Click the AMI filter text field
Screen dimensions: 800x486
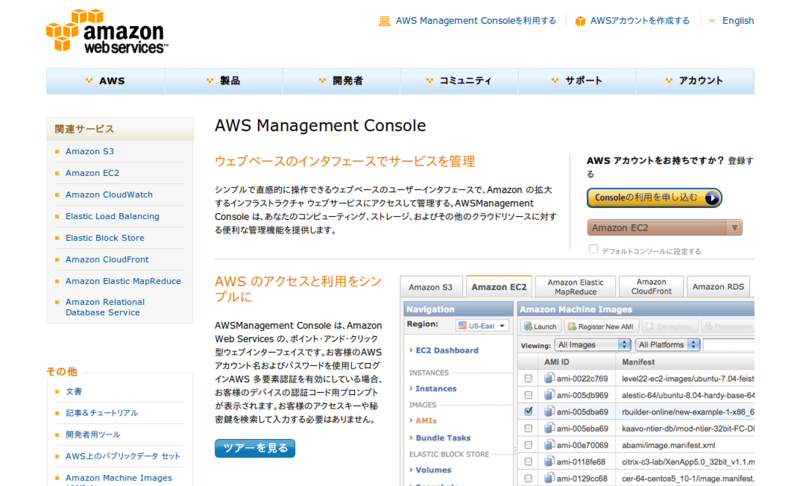pos(729,345)
